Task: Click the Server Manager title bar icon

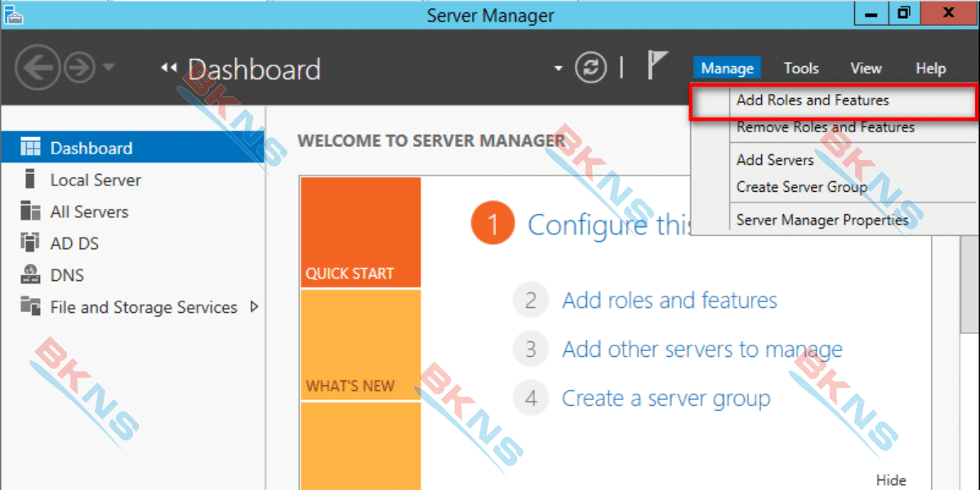Action: 13,13
